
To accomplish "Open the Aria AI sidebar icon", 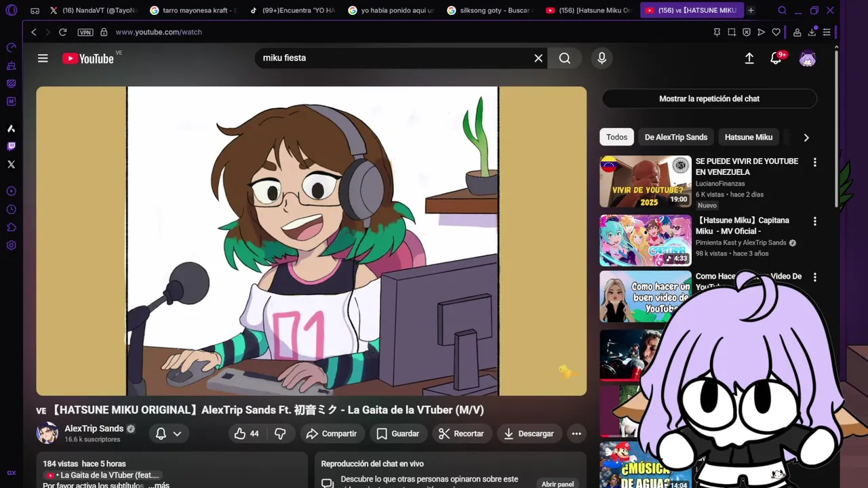I will 11,129.
